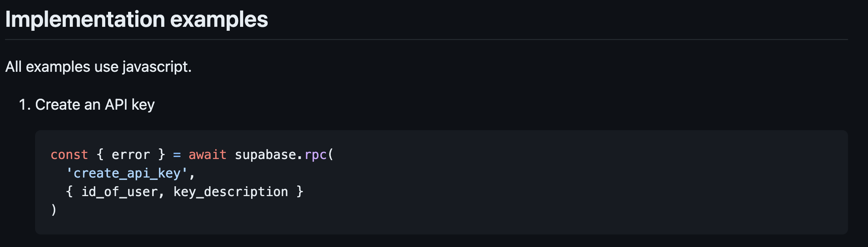The height and width of the screenshot is (247, 868).
Task: Click the opening parenthesis after "rpc"
Action: point(331,155)
